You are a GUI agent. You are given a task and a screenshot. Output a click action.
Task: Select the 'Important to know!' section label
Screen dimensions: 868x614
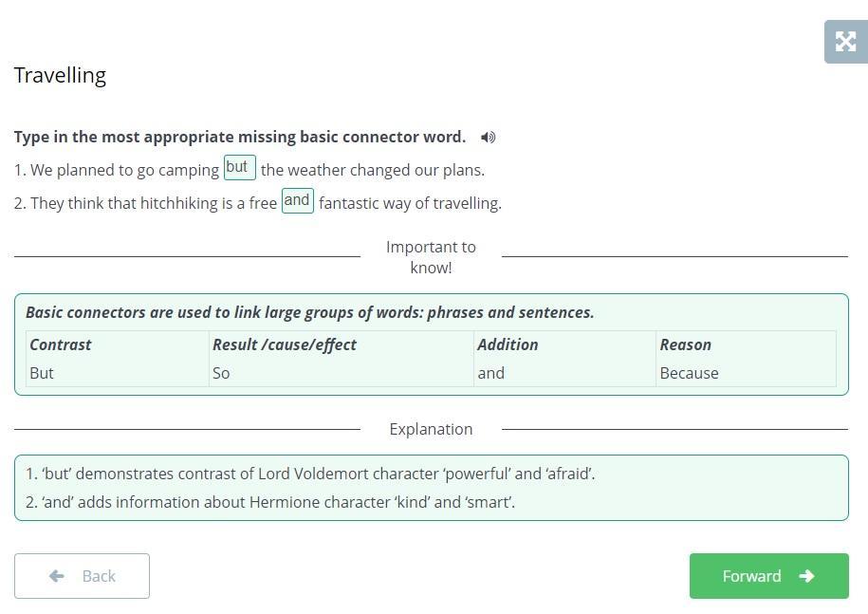tap(431, 257)
